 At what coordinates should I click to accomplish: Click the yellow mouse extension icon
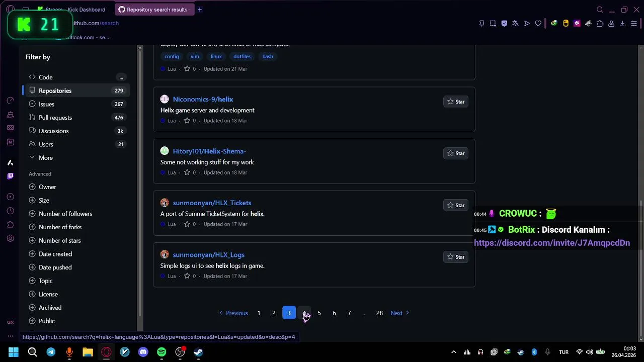pyautogui.click(x=566, y=23)
